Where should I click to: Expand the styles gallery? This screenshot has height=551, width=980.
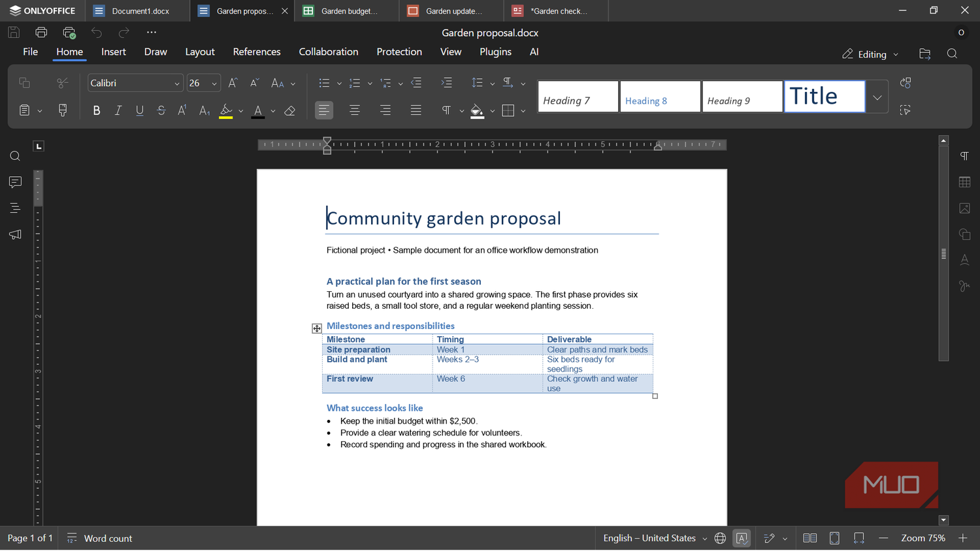tap(877, 97)
